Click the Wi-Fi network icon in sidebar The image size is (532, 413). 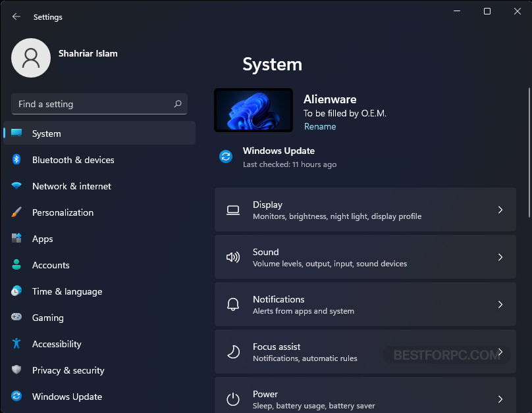click(16, 185)
